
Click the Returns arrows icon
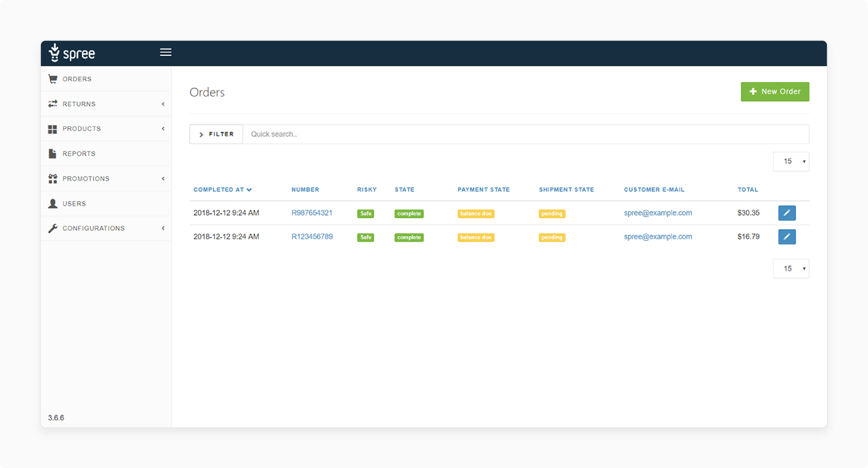(53, 104)
